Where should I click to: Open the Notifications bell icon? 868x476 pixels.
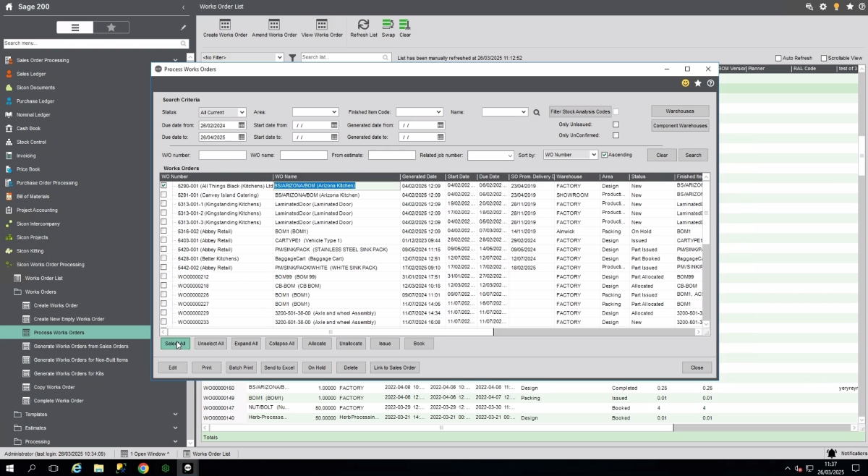832,454
